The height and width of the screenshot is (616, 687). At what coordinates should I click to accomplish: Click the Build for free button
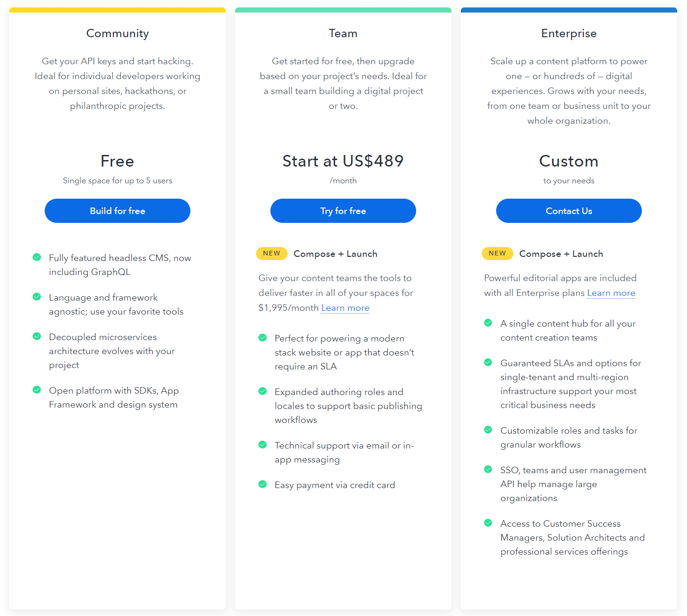(x=117, y=211)
